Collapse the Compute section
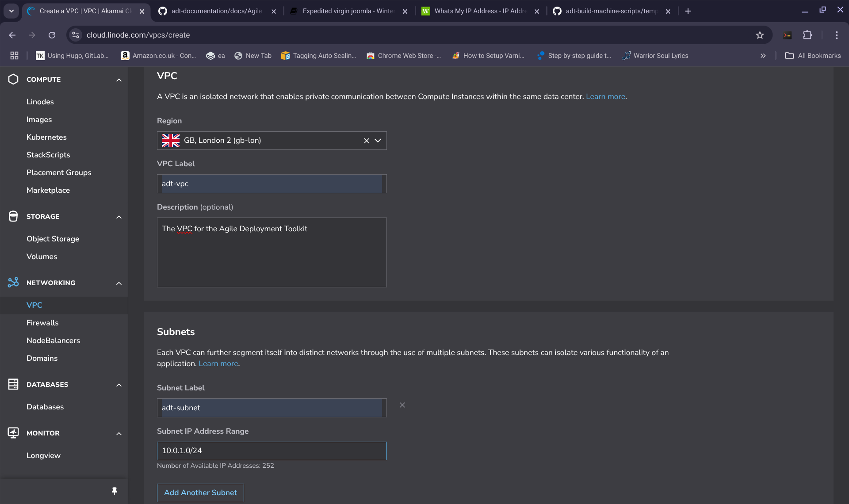 point(119,80)
